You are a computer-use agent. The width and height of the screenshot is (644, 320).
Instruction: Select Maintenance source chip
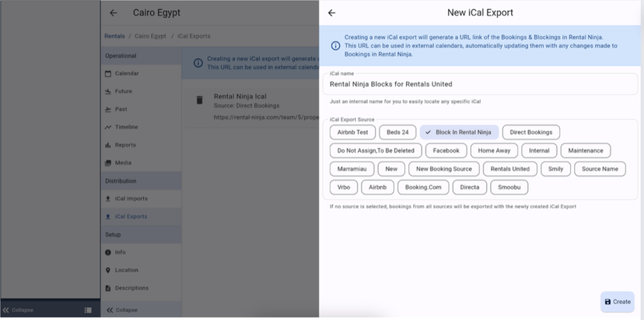(x=586, y=150)
